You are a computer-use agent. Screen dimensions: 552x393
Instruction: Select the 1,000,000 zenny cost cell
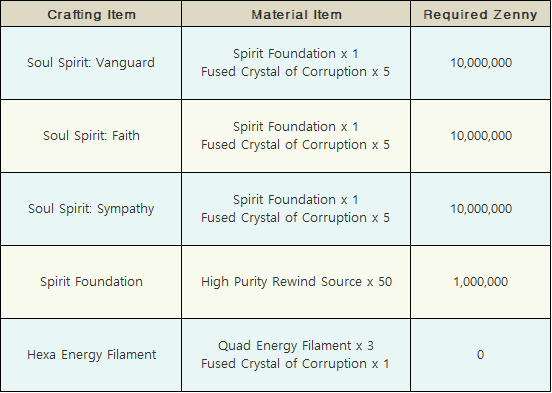point(480,282)
